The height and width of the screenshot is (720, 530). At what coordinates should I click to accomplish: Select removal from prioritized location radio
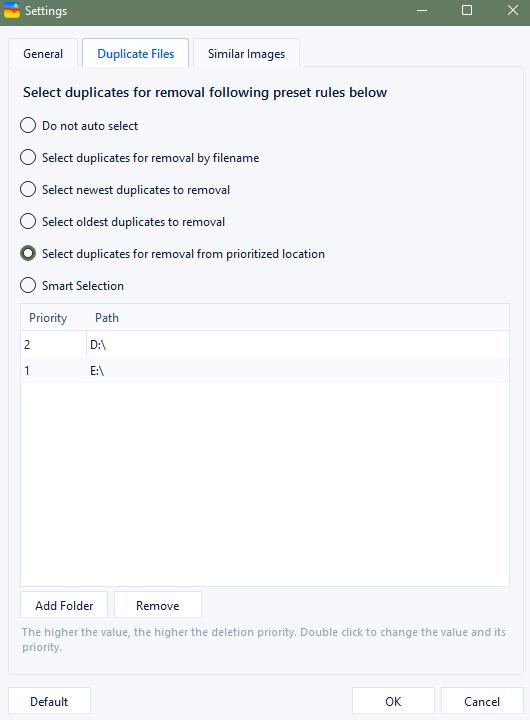coord(28,253)
